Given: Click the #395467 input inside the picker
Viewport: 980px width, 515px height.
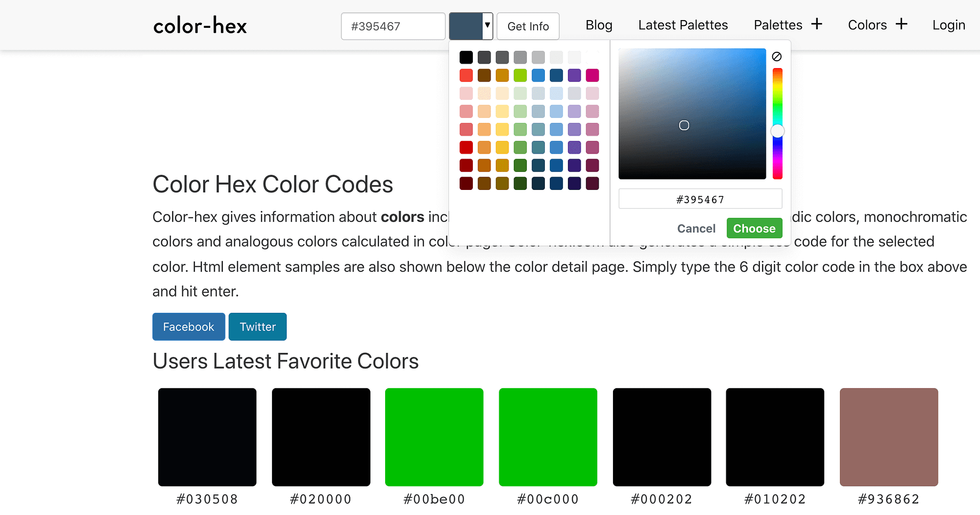Looking at the screenshot, I should [700, 198].
